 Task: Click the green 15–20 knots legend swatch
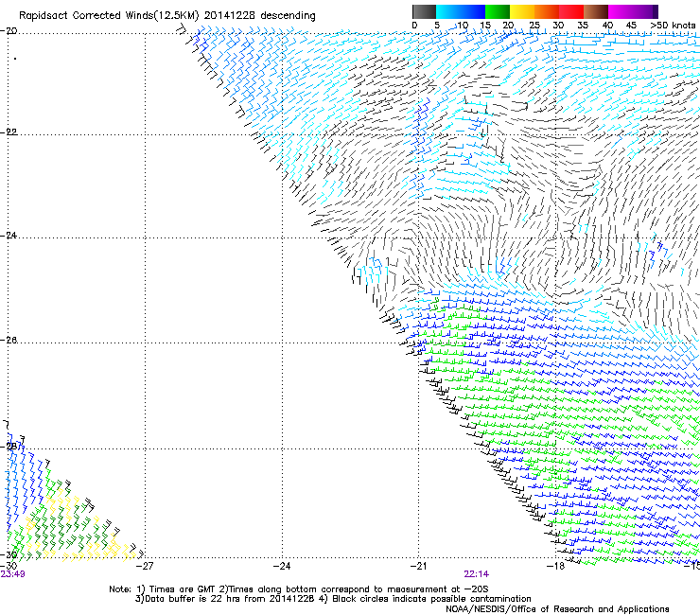[498, 11]
